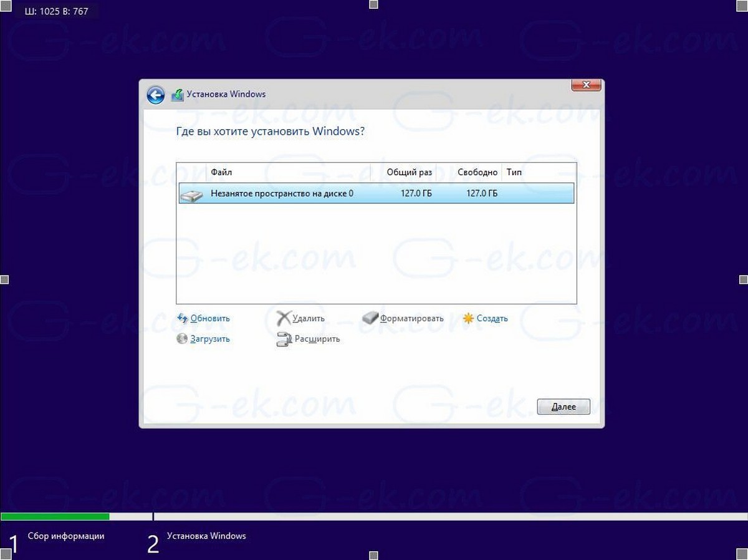The width and height of the screenshot is (748, 560).
Task: Click the Удалить X icon
Action: 284,318
